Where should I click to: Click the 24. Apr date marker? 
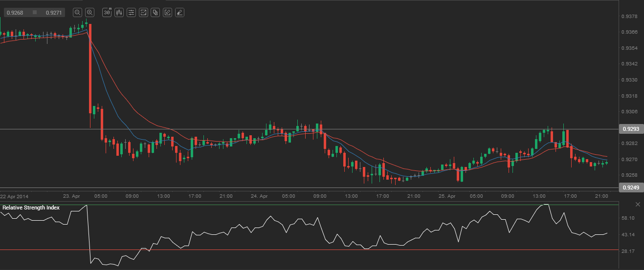259,196
